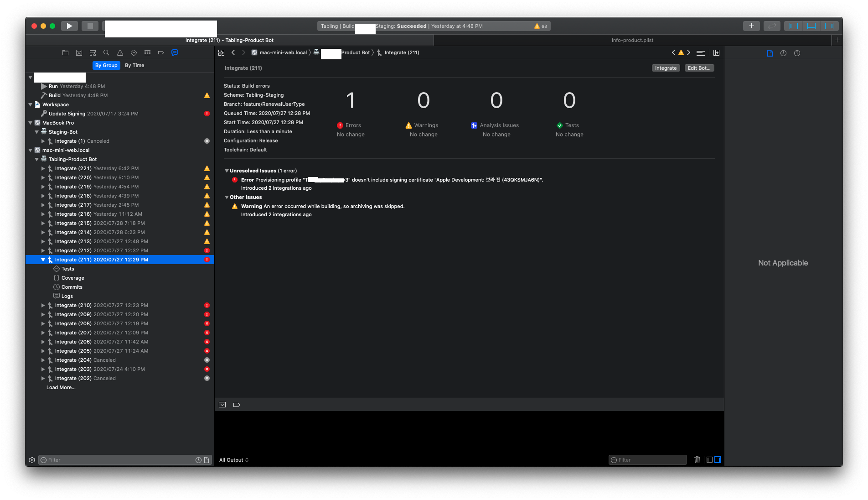Jump to the next issue arrow
The width and height of the screenshot is (868, 500).
[689, 53]
